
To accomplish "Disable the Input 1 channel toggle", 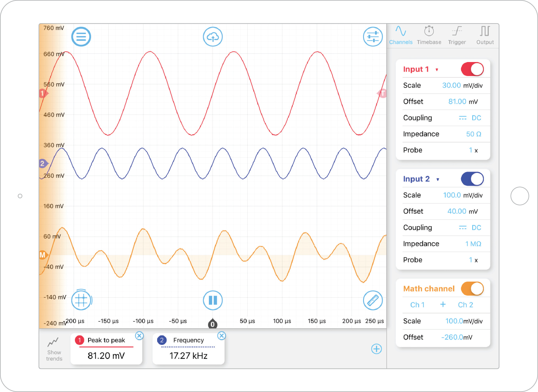I will click(x=472, y=69).
